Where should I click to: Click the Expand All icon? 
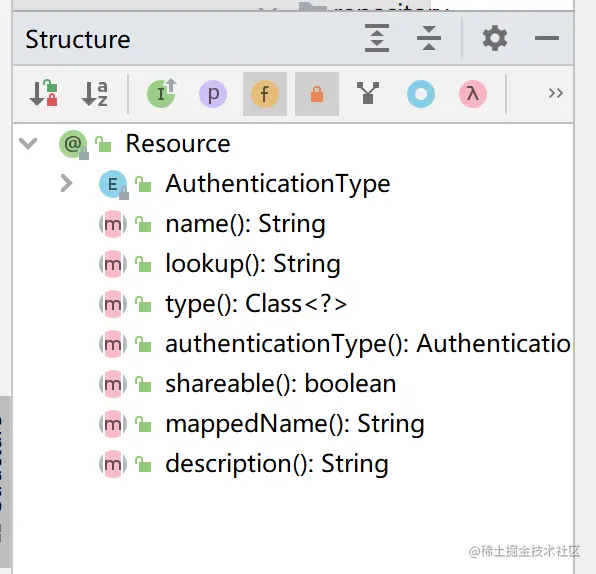click(377, 38)
